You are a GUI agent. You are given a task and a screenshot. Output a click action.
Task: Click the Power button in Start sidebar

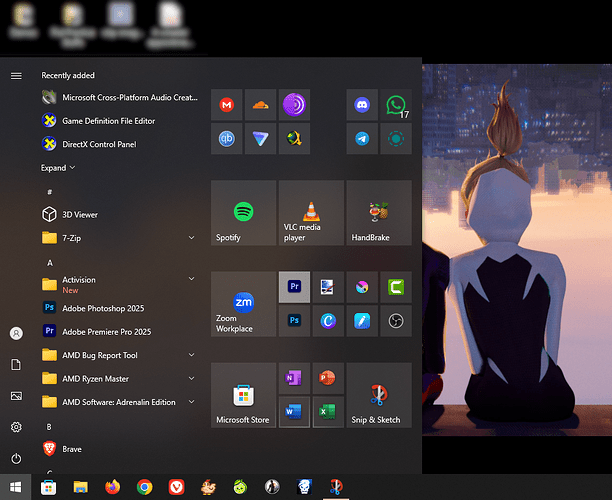click(x=16, y=458)
